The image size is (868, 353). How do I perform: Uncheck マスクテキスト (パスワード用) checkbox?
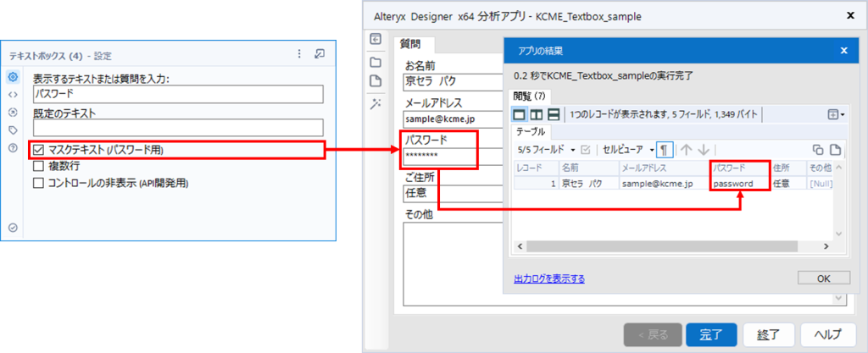tap(38, 149)
